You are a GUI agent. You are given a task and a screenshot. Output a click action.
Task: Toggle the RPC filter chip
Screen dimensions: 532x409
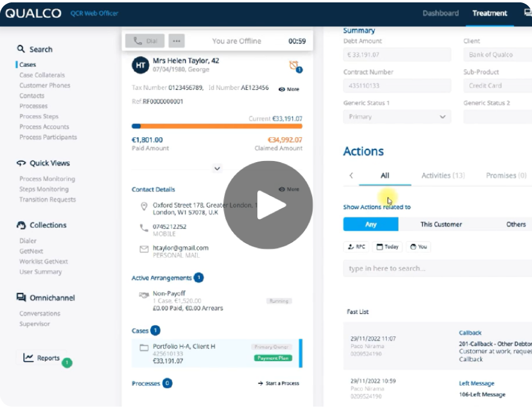click(356, 246)
